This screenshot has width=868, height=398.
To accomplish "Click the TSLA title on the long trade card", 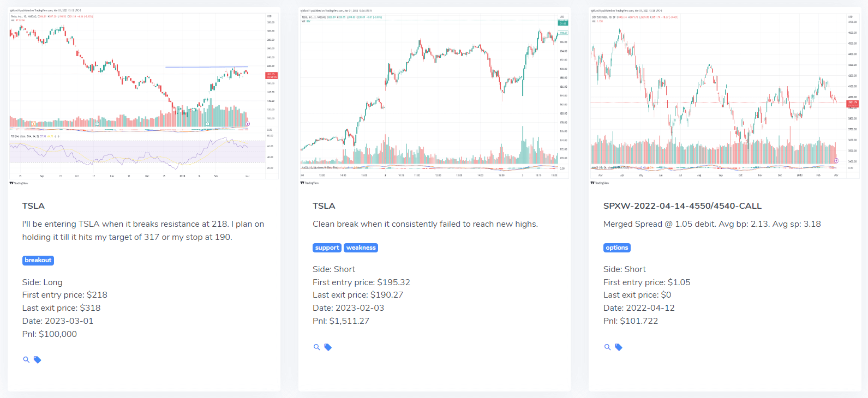I will pos(33,206).
